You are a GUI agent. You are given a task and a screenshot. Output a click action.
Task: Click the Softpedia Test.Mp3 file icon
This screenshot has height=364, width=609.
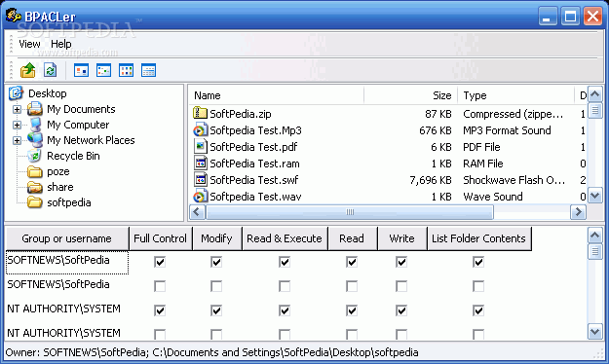[x=200, y=130]
